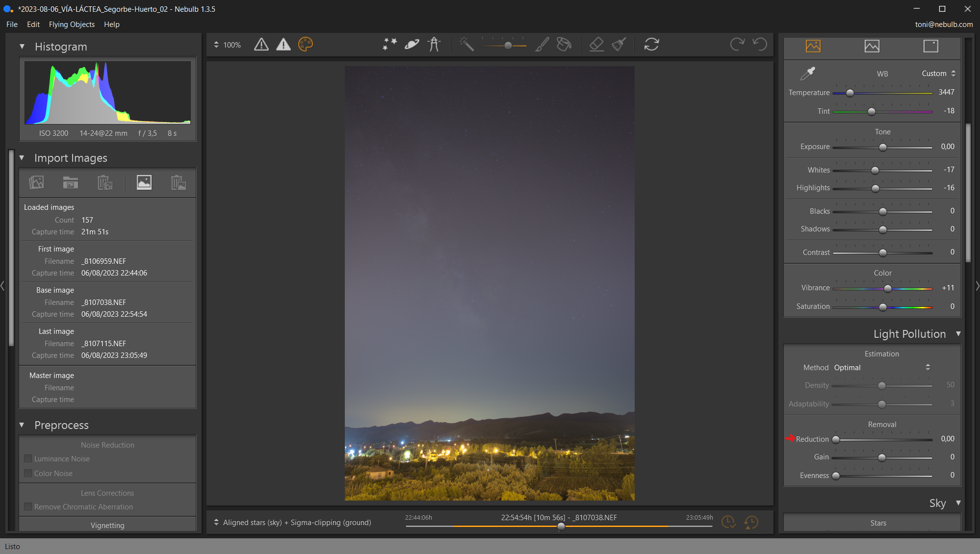980x554 pixels.
Task: Click the clock history reset icon
Action: tap(751, 522)
